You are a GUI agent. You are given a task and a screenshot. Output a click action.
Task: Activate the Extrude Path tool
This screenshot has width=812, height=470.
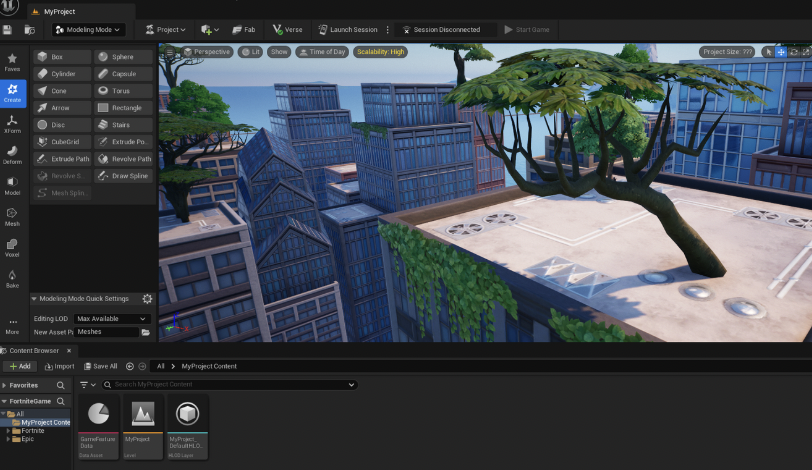pyautogui.click(x=62, y=159)
